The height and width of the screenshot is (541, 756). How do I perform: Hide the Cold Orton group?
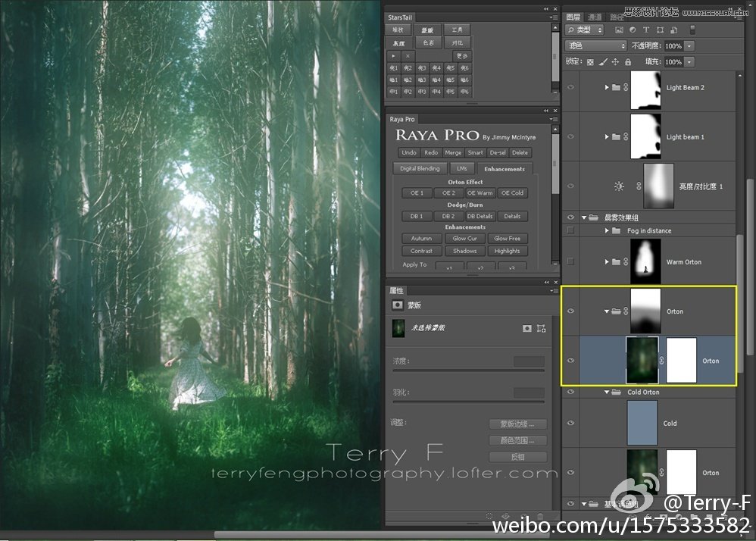571,392
